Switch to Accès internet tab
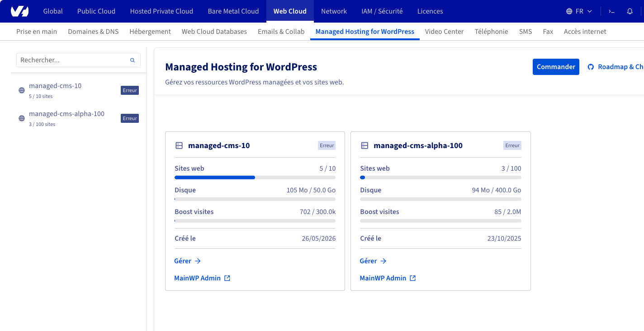Image resolution: width=644 pixels, height=331 pixels. [x=585, y=32]
